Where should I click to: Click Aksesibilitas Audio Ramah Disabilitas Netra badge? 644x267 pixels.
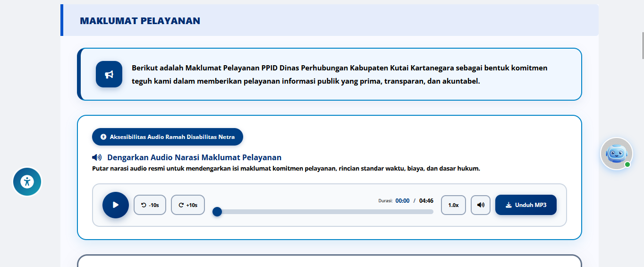pyautogui.click(x=168, y=137)
